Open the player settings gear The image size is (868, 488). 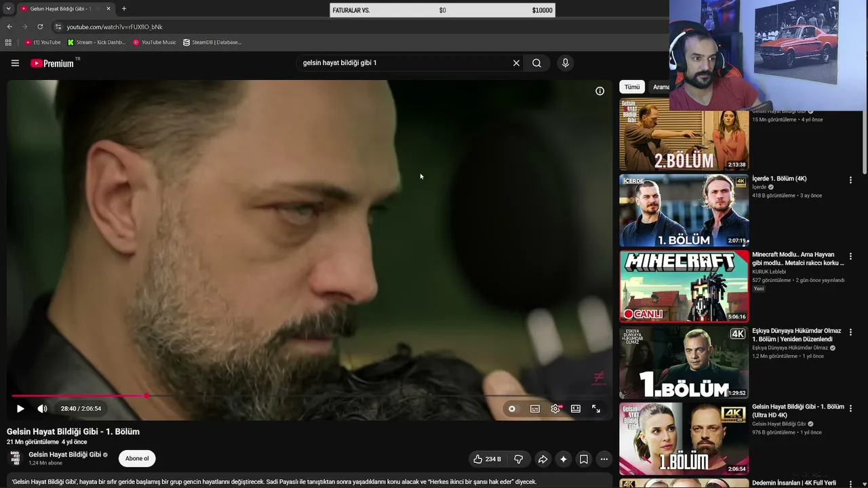coord(555,409)
